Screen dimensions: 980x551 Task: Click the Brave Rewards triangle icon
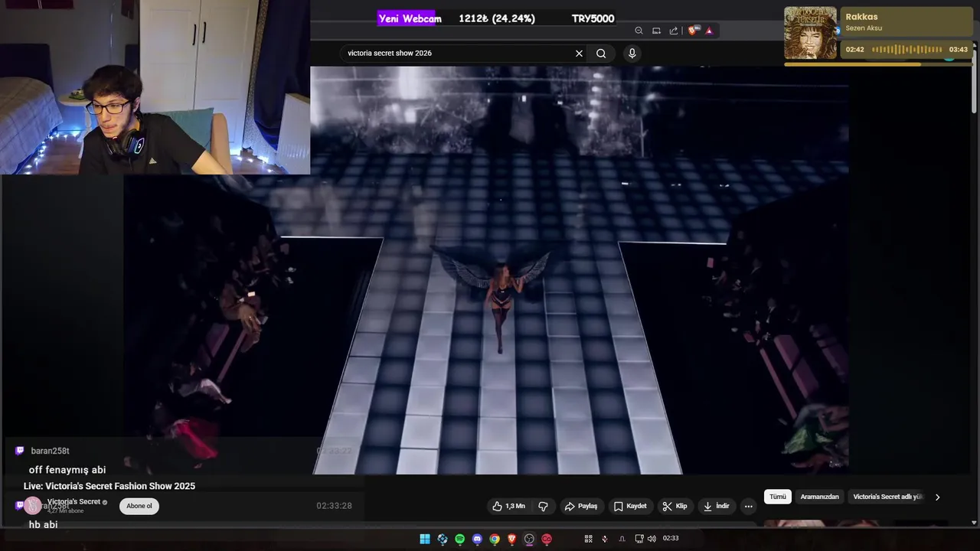coord(709,31)
